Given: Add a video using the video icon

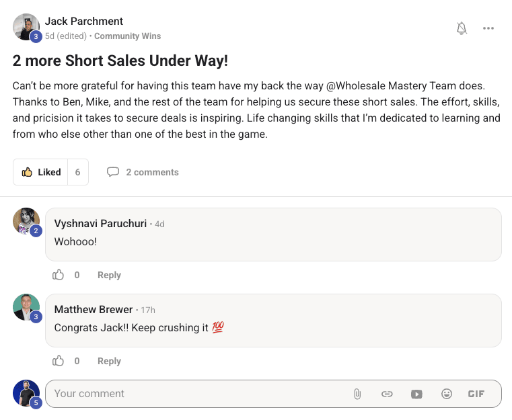Looking at the screenshot, I should (416, 394).
